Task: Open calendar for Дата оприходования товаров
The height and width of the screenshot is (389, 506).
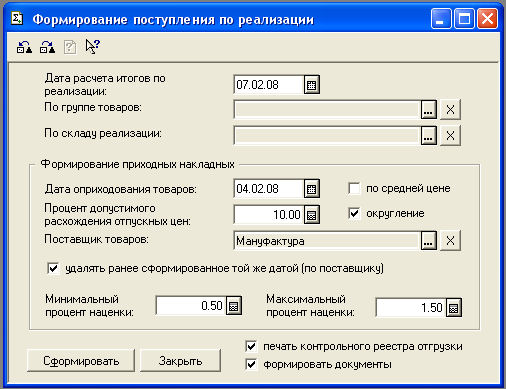Action: [x=312, y=189]
